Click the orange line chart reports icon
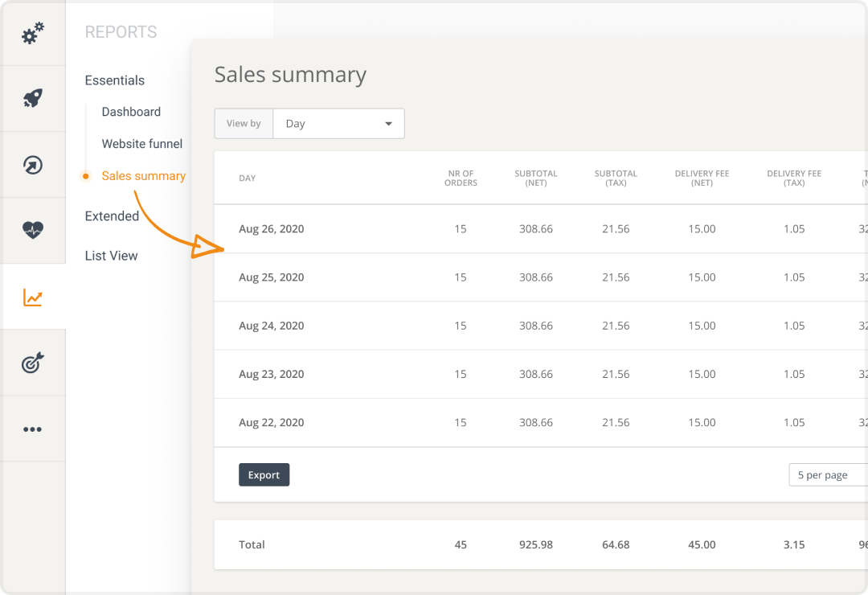The image size is (868, 595). pos(33,297)
